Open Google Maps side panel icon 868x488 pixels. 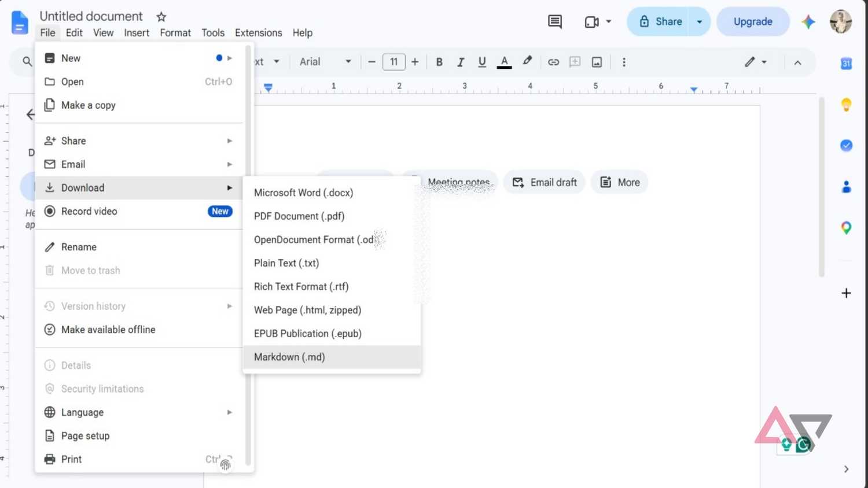coord(846,228)
